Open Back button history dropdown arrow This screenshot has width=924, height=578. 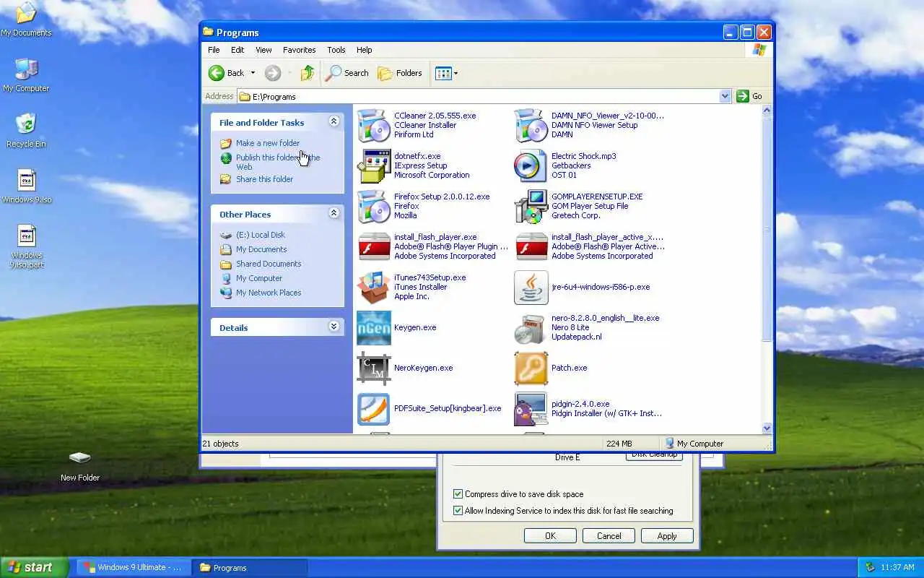click(x=253, y=73)
